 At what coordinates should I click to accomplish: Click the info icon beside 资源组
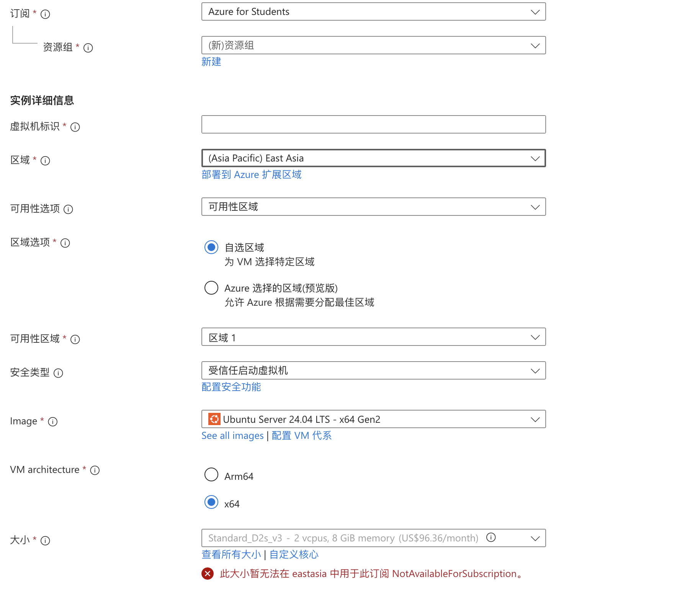88,48
